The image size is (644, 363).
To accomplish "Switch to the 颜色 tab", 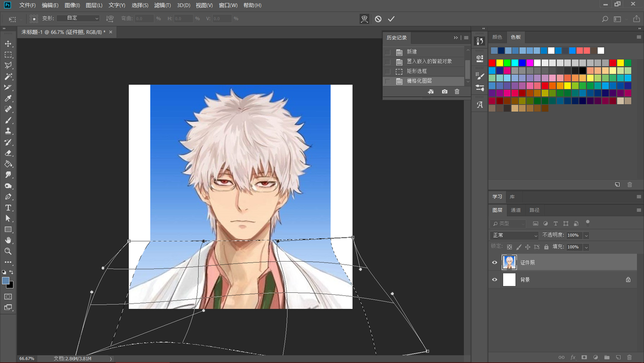I will point(497,37).
